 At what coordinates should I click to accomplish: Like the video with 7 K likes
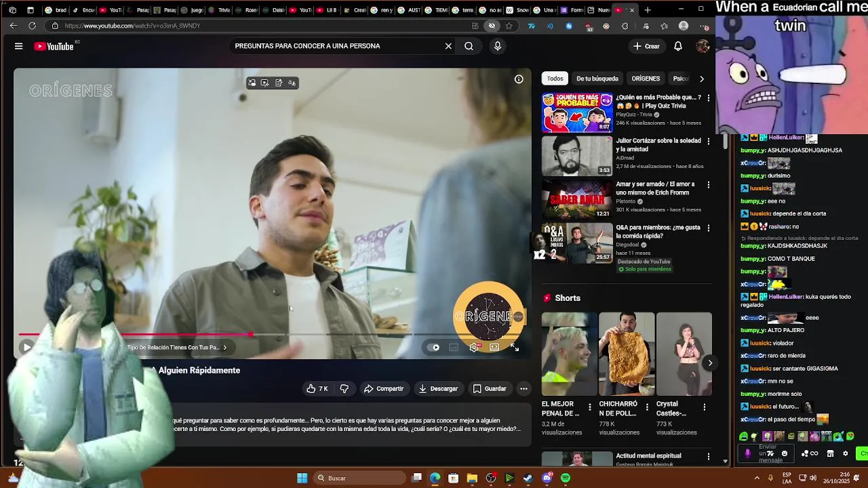(317, 388)
